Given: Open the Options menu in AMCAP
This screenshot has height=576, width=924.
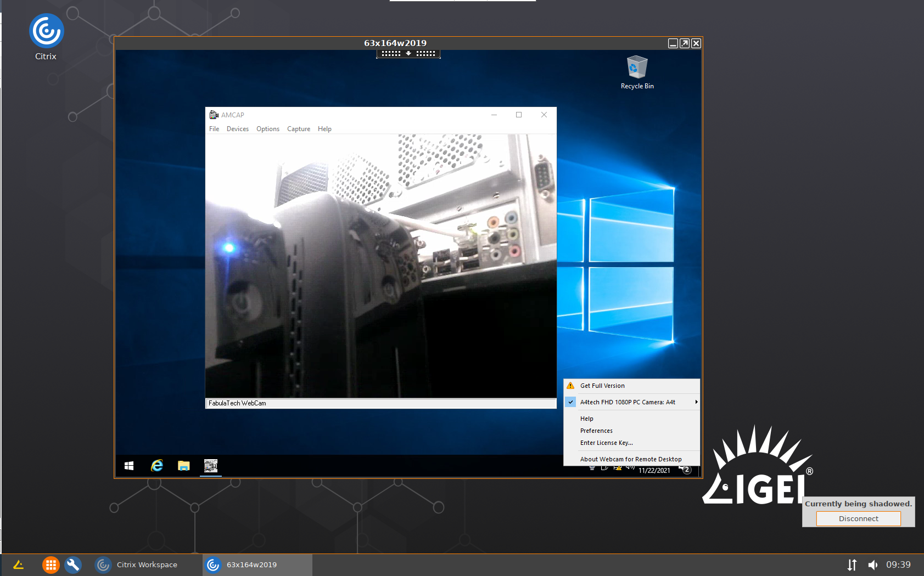Looking at the screenshot, I should [268, 129].
